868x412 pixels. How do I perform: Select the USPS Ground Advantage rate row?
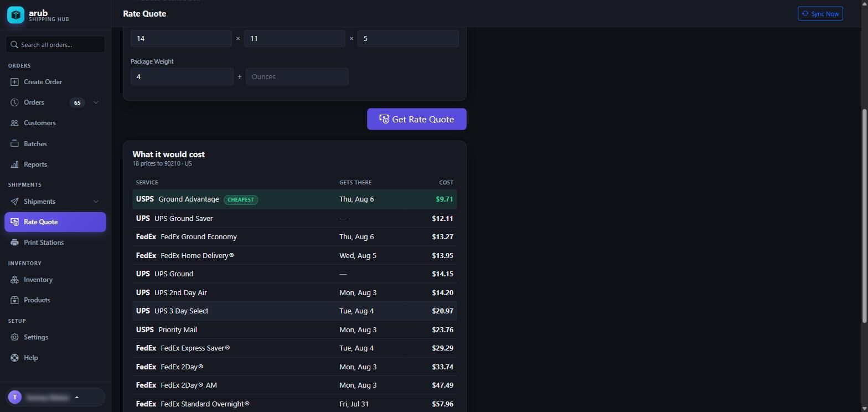294,199
